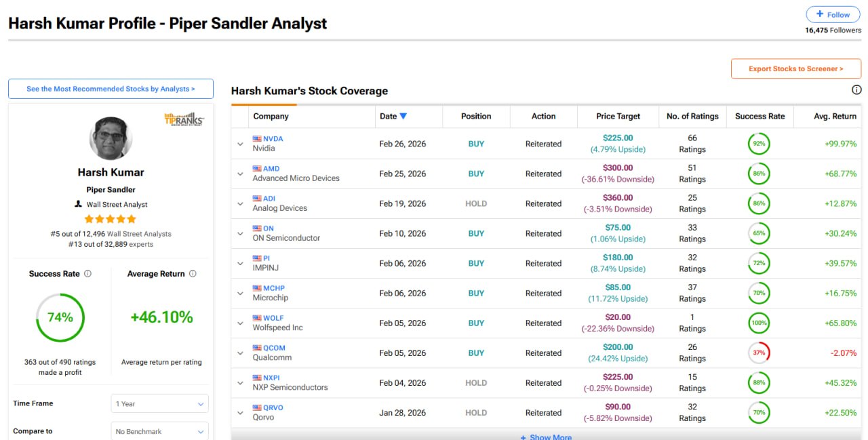
Task: Click the Analog Devices 86% success circle
Action: (x=759, y=203)
